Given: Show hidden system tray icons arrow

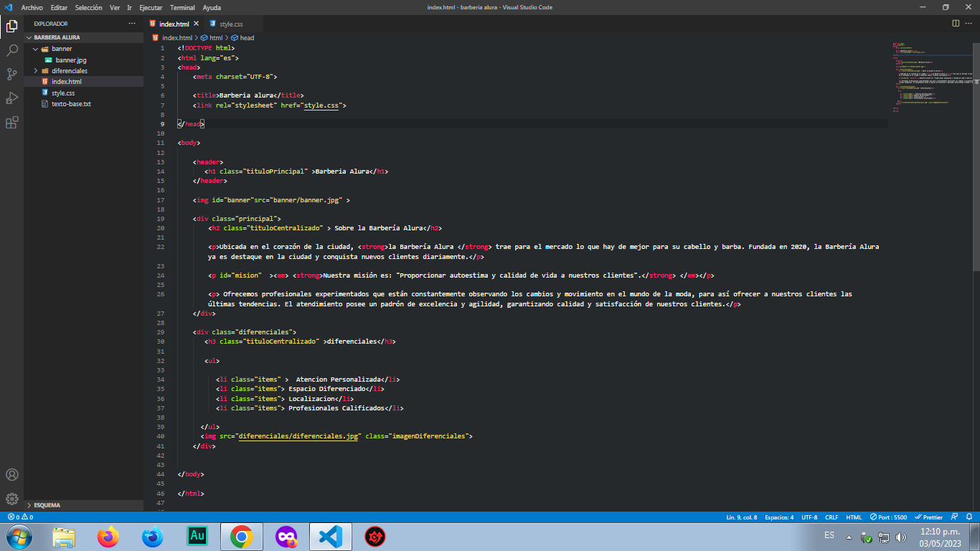Looking at the screenshot, I should pos(849,537).
